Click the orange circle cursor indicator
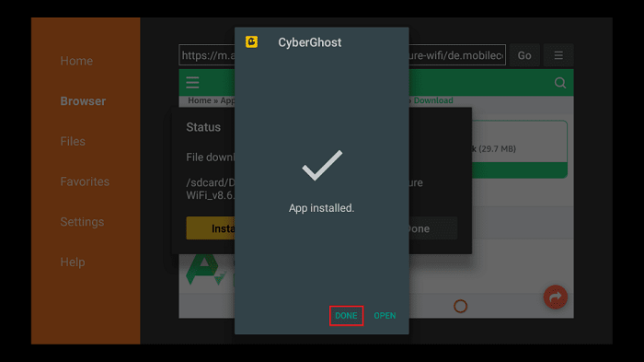Image resolution: width=644 pixels, height=362 pixels. click(460, 306)
